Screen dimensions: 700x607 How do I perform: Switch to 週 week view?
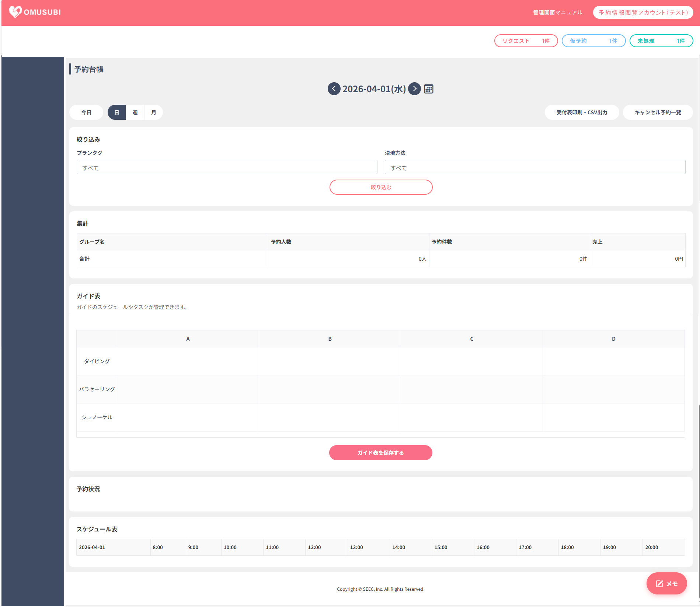135,112
